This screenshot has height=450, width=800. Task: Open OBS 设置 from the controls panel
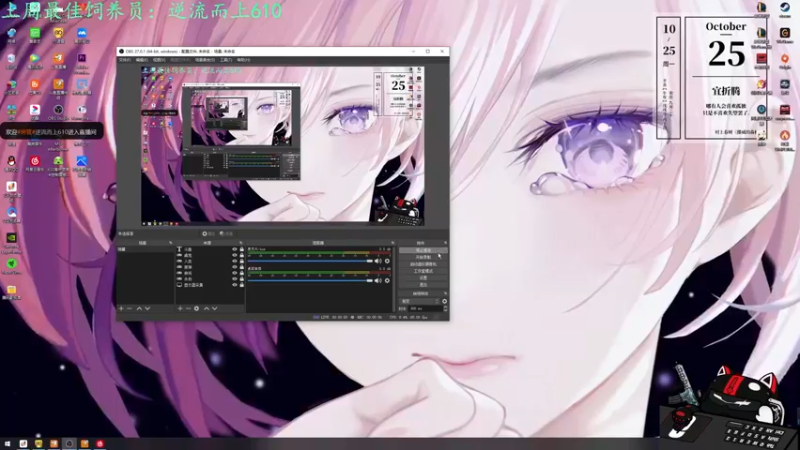click(x=423, y=278)
